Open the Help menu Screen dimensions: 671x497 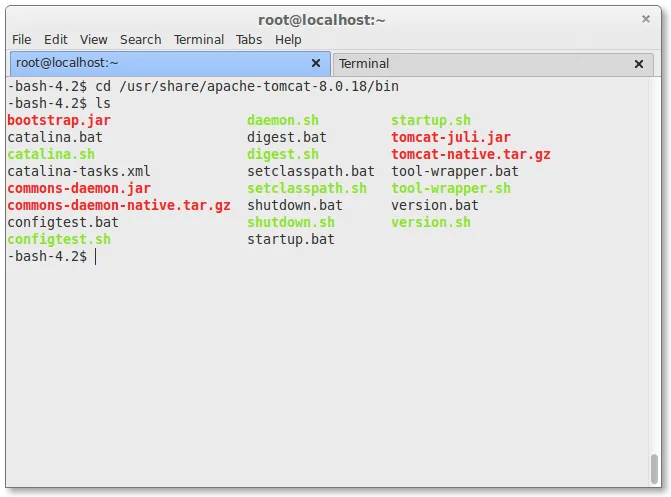pos(288,39)
